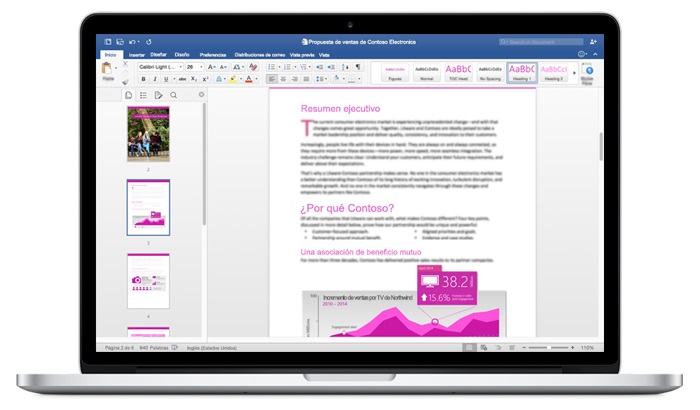Open the Distribuciones de correo tab
The height and width of the screenshot is (410, 700).
tap(260, 55)
